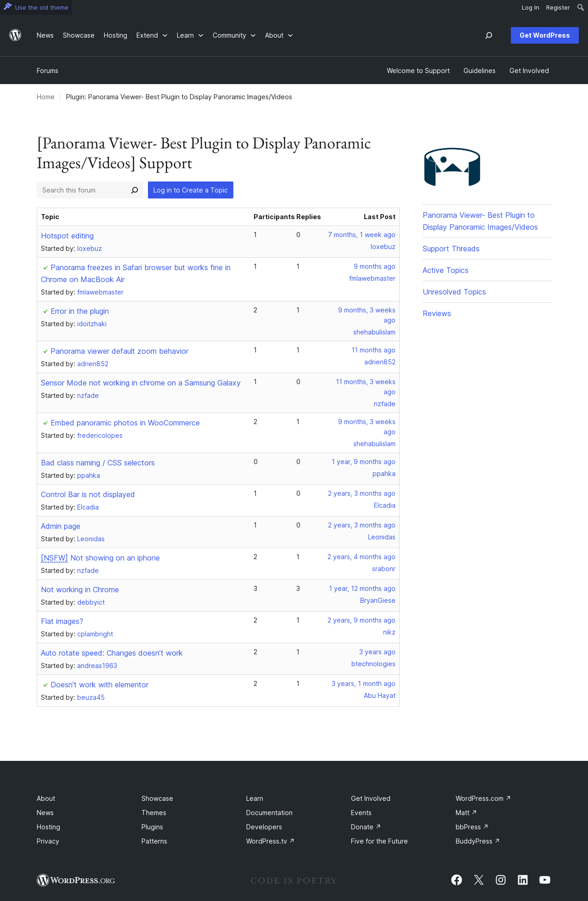This screenshot has height=901, width=588.
Task: Open footer Documentation link
Action: click(269, 813)
